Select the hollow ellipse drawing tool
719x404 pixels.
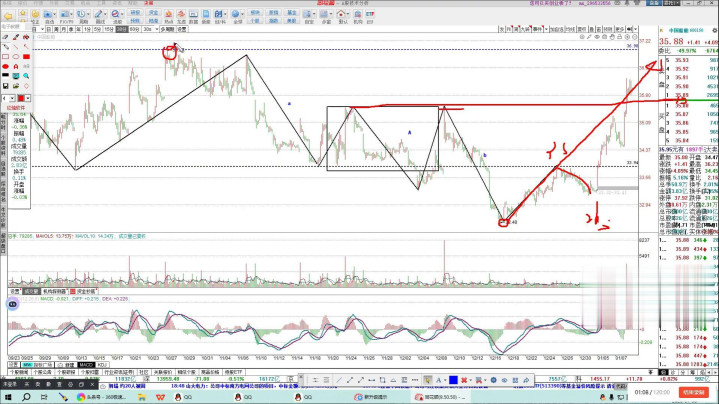pos(18,56)
